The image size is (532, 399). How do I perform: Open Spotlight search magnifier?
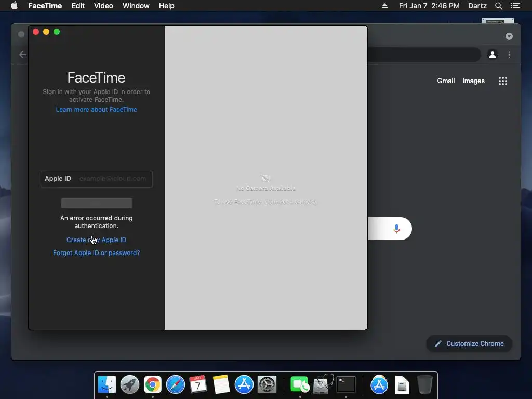(x=498, y=6)
